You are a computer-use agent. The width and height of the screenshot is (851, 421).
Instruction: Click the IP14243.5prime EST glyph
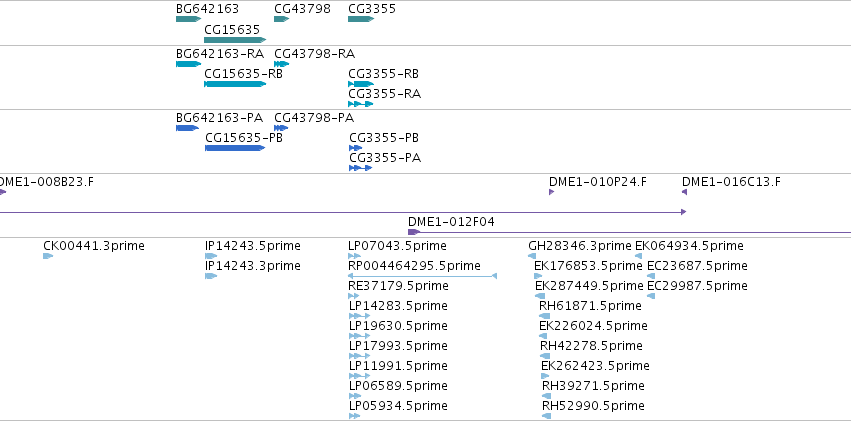(211, 256)
